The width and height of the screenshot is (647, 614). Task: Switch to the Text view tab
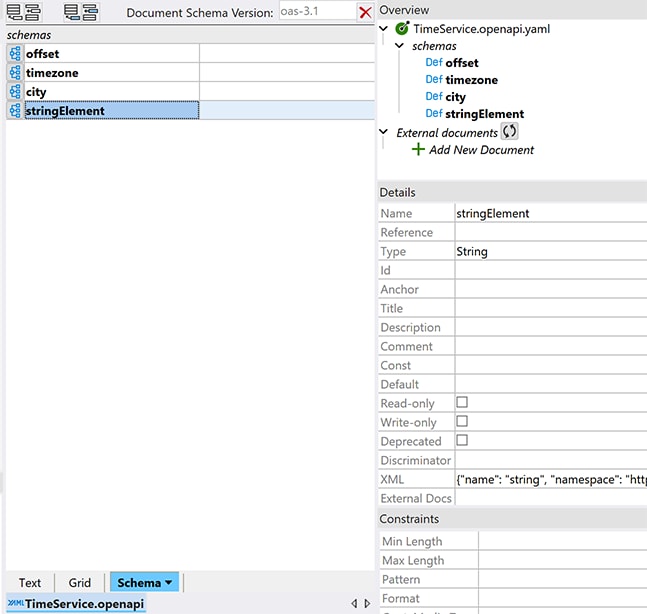(x=30, y=583)
